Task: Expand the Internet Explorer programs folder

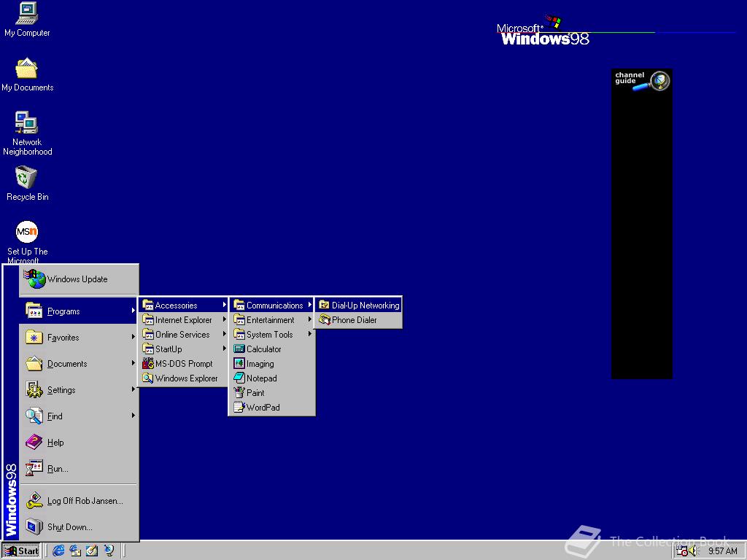Action: pos(184,320)
